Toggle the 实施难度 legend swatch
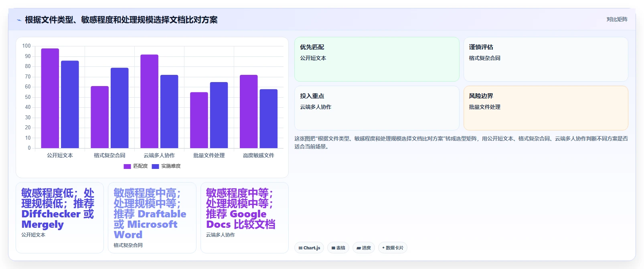The height and width of the screenshot is (269, 644). click(155, 167)
